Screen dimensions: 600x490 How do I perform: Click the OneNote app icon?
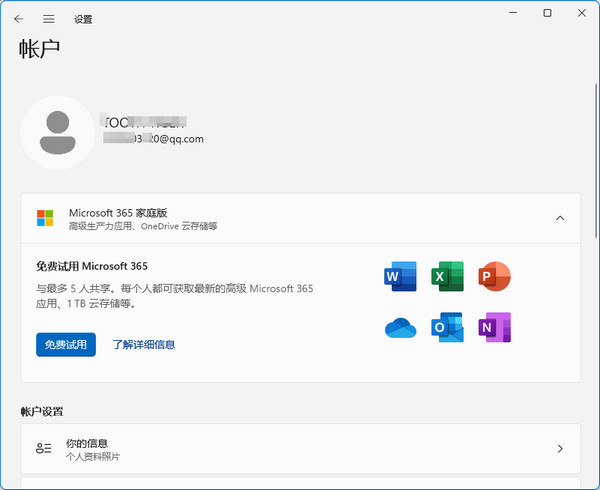tap(494, 327)
